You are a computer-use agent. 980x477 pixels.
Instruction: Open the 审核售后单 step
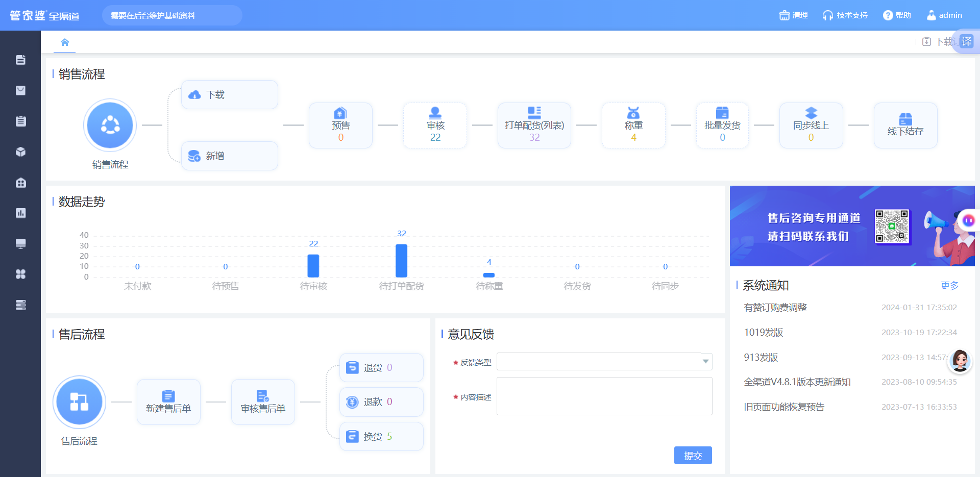point(263,402)
